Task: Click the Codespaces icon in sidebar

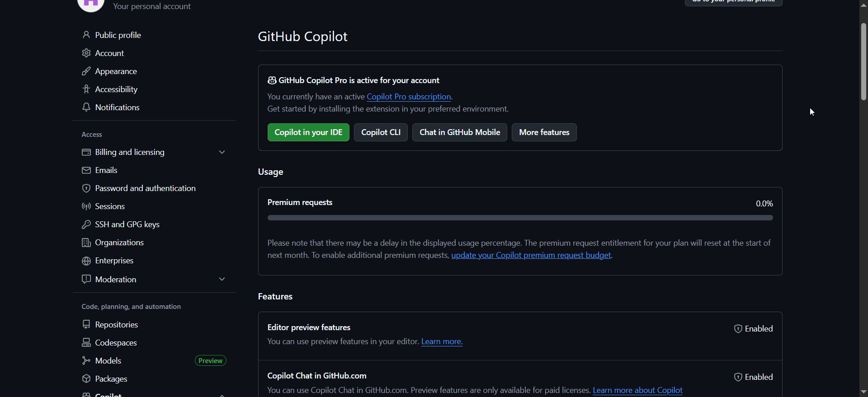Action: 86,343
